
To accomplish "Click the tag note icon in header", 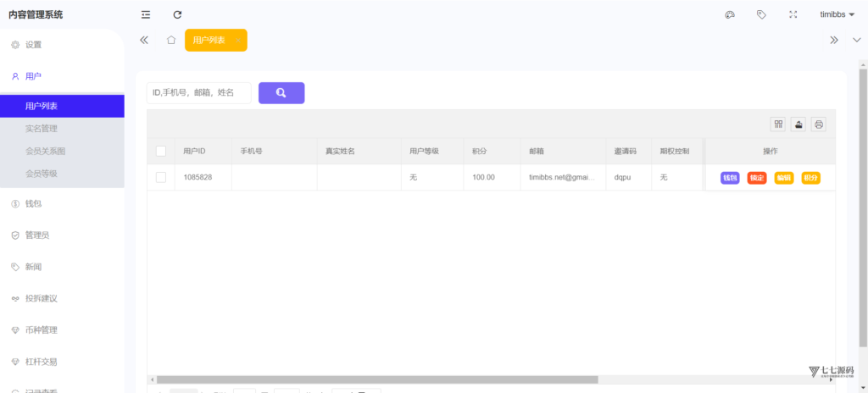I will point(761,15).
